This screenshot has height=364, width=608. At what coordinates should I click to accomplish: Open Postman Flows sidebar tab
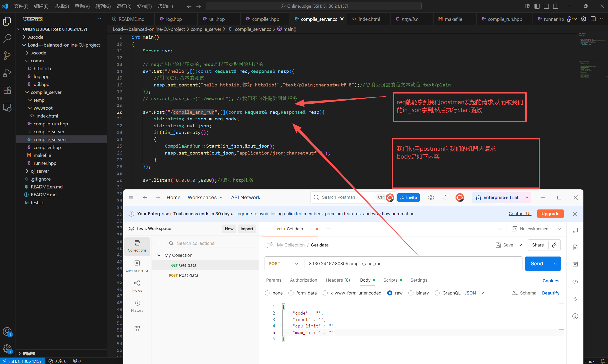click(137, 286)
